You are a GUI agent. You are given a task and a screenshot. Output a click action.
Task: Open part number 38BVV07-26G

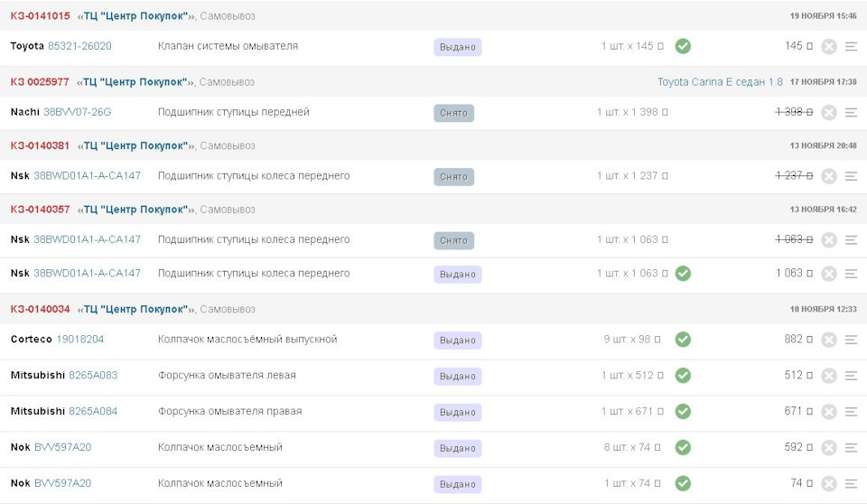[78, 112]
